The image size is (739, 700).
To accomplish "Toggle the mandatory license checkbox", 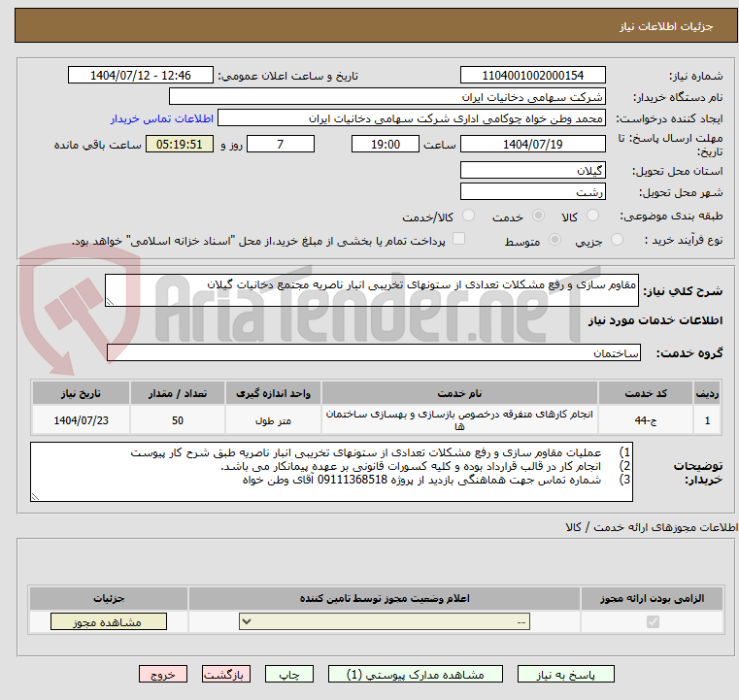I will pos(653,621).
